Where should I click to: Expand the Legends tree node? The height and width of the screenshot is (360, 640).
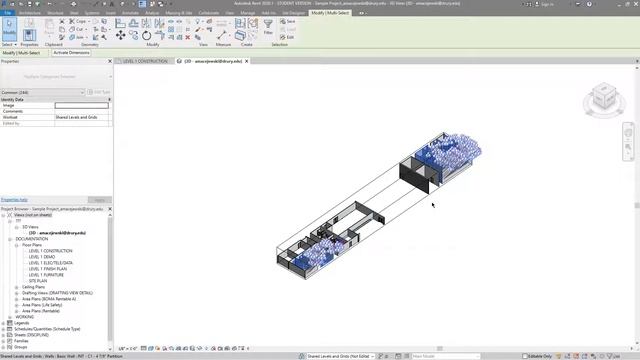click(3, 323)
